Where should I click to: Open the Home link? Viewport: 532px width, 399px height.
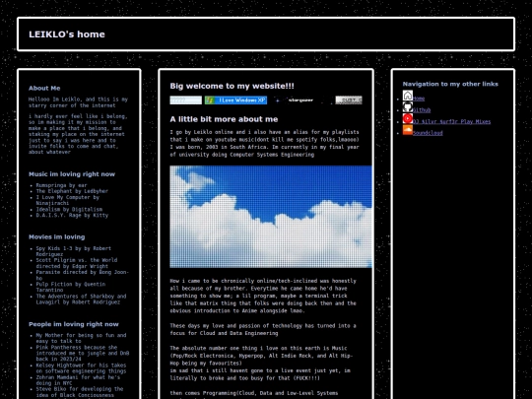click(419, 99)
